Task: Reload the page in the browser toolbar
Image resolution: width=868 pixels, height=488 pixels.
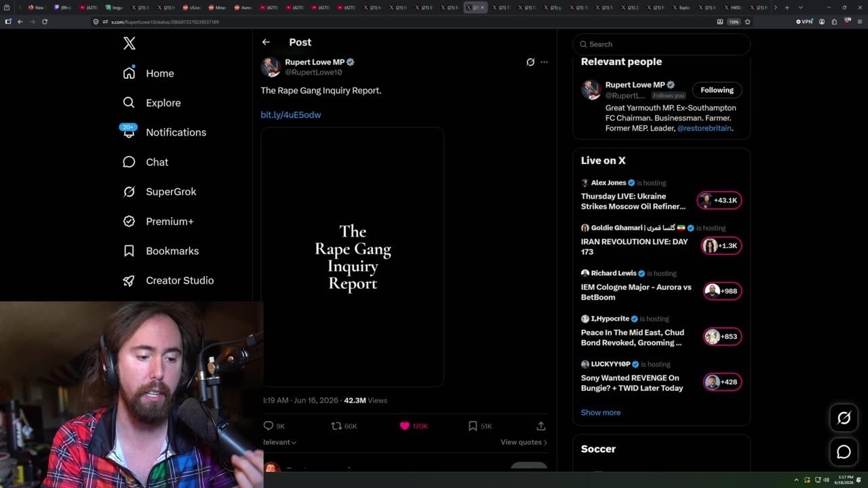Action: click(x=45, y=22)
